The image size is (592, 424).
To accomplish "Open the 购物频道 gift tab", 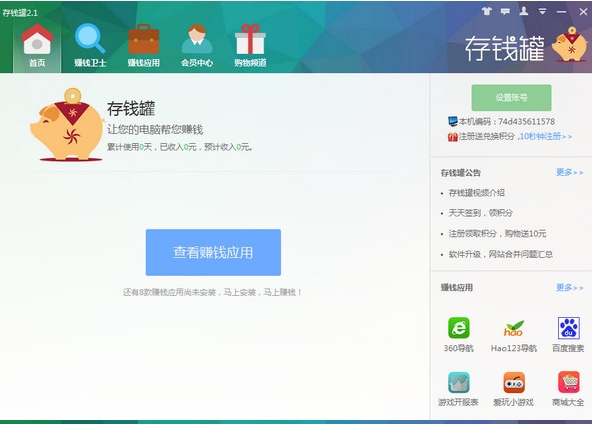I will (x=250, y=45).
